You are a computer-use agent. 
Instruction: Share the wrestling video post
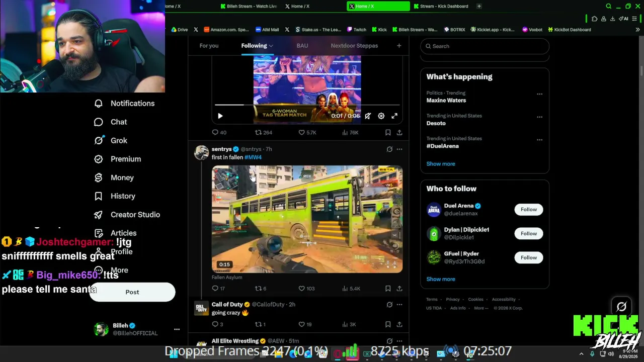pyautogui.click(x=399, y=133)
